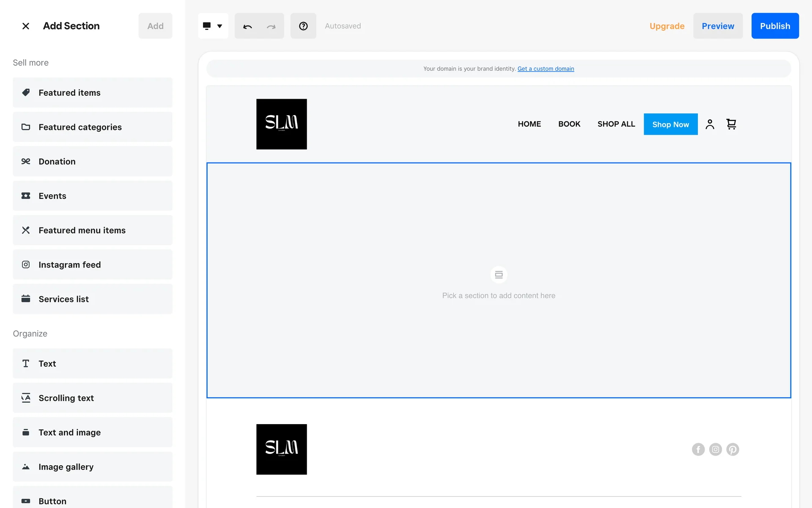Close the Add Section panel
Image resolution: width=812 pixels, height=508 pixels.
[x=26, y=26]
